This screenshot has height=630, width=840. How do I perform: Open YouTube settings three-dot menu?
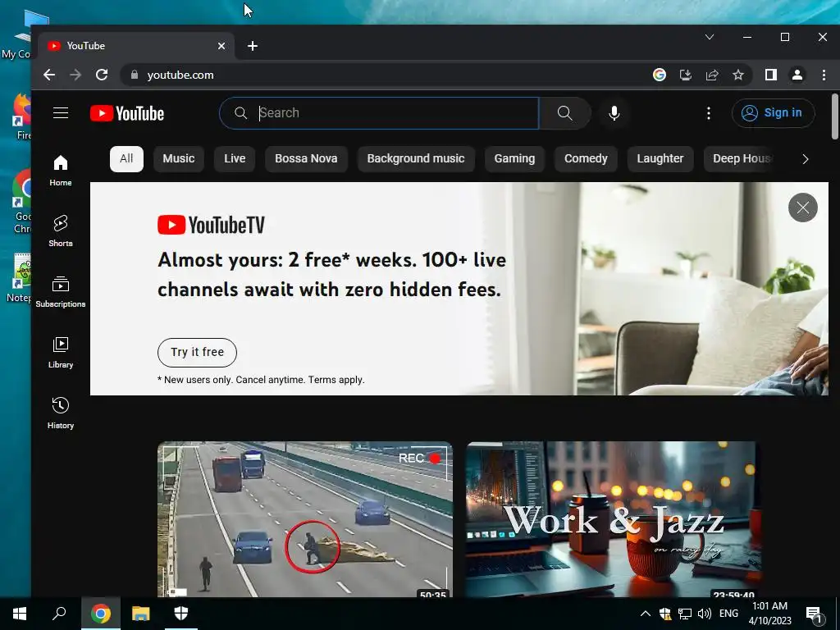point(708,113)
